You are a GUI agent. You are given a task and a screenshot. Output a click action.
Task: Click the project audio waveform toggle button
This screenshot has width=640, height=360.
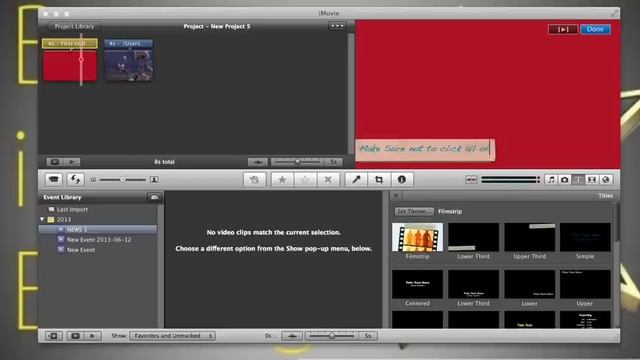pos(258,162)
